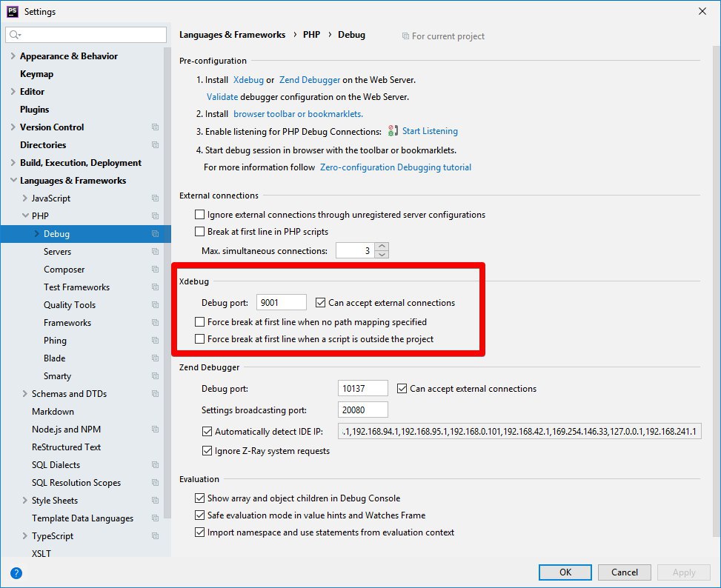The image size is (721, 588).
Task: Select Servers in the PHP settings tree
Action: tap(57, 252)
